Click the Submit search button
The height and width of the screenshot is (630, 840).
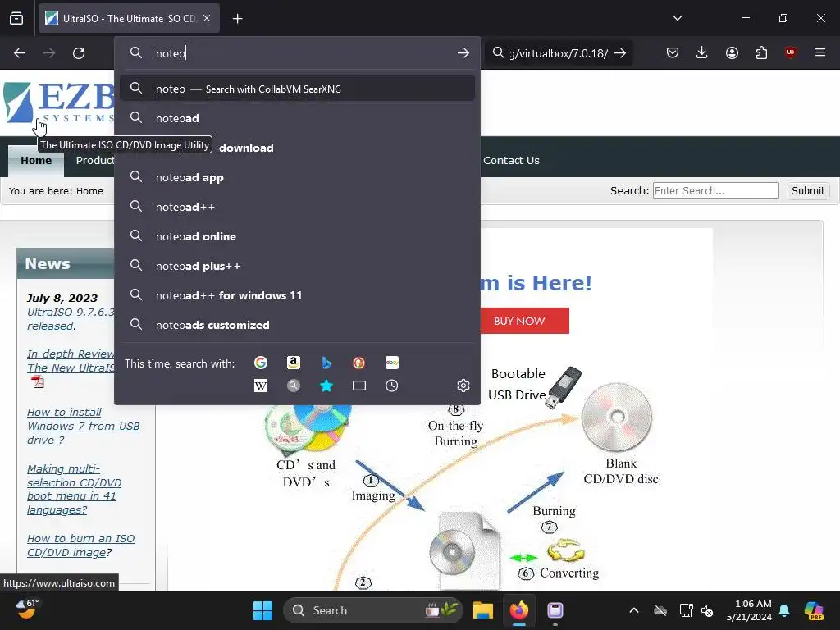point(808,190)
